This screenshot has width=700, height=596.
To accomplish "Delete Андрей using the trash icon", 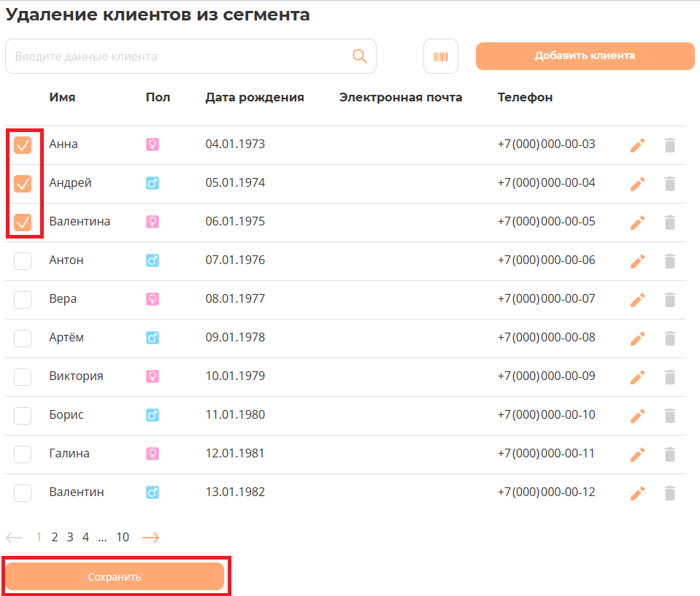I will pyautogui.click(x=670, y=184).
